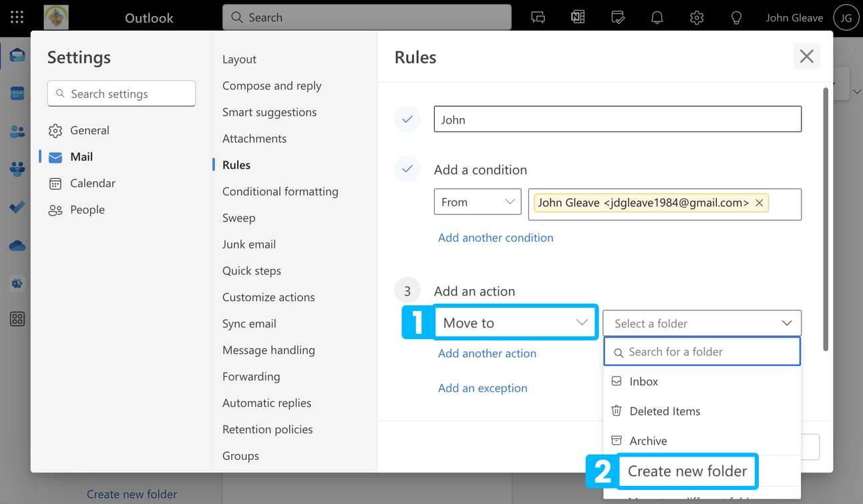Open OneDrive cloud icon in app rail
863x504 pixels.
click(x=17, y=246)
